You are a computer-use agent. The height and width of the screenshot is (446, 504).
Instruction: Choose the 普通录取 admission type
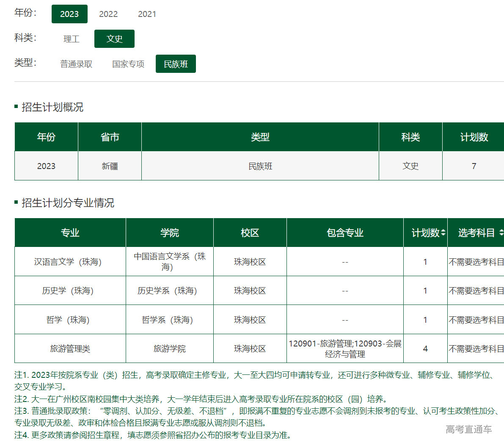coord(76,64)
